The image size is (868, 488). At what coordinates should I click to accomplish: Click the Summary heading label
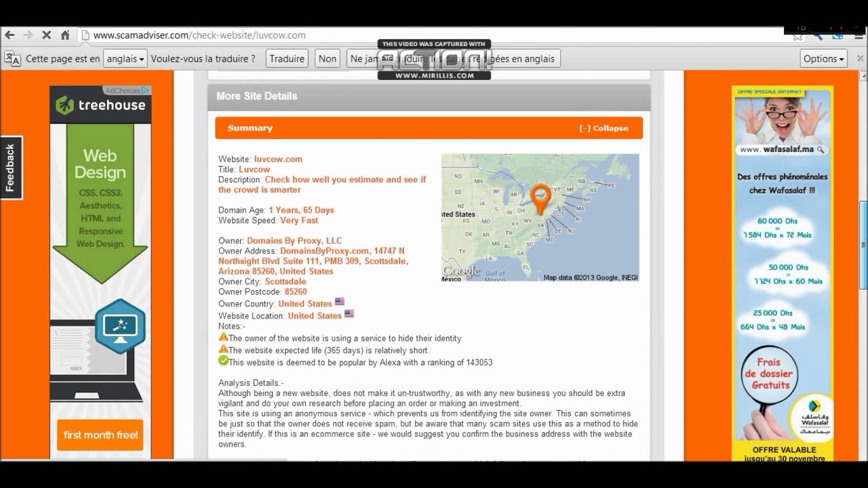click(250, 128)
